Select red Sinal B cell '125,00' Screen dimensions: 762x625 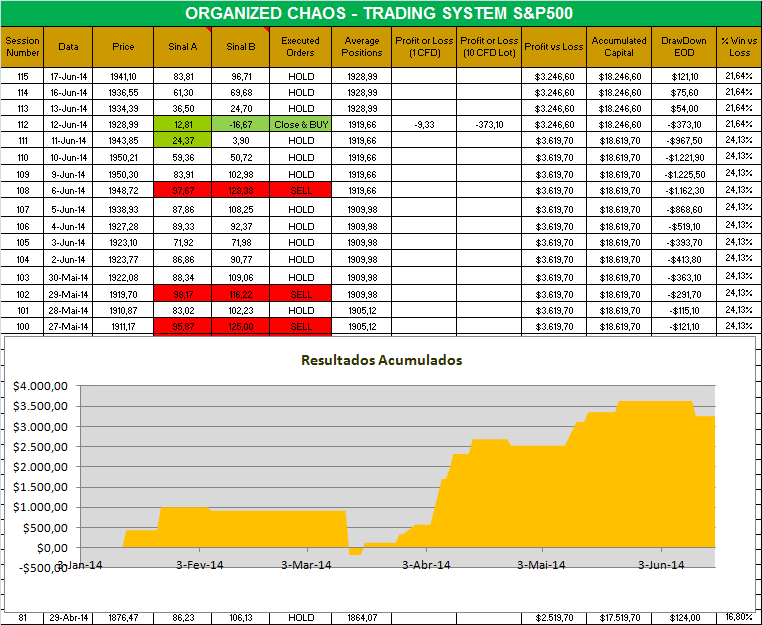pyautogui.click(x=241, y=327)
